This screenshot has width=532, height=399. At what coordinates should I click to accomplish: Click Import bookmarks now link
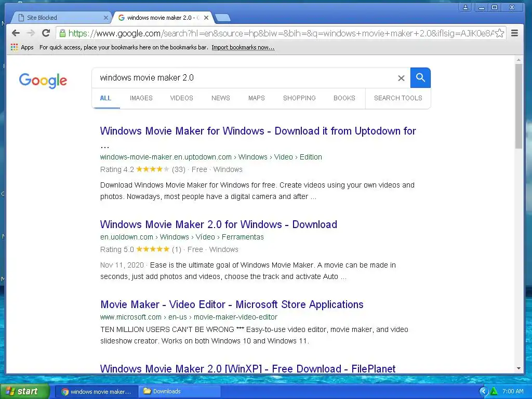click(243, 47)
